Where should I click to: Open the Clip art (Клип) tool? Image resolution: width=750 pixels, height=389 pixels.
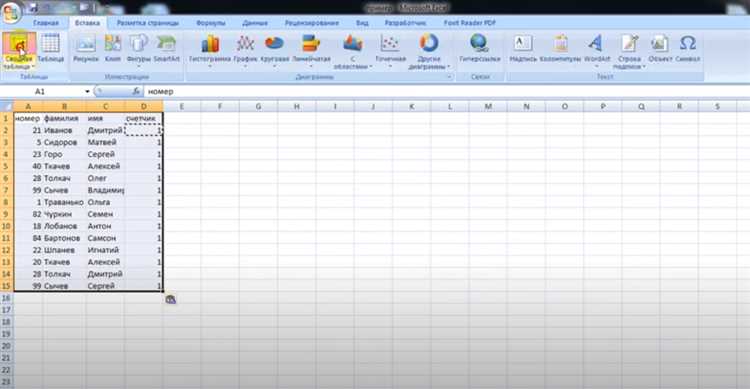(113, 48)
